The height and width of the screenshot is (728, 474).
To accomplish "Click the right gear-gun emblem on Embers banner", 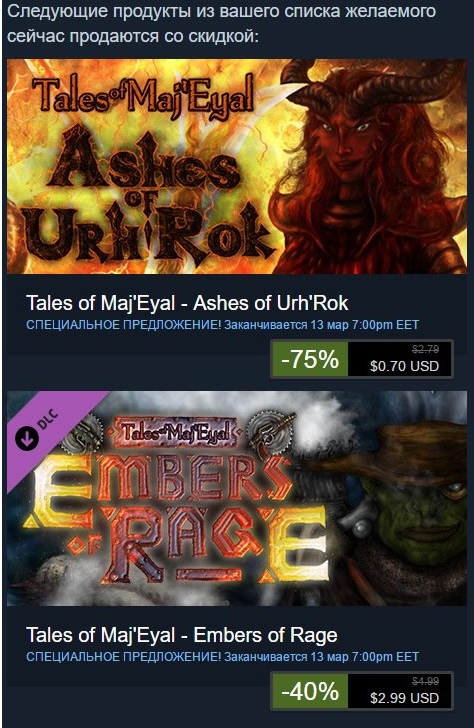I will (270, 434).
